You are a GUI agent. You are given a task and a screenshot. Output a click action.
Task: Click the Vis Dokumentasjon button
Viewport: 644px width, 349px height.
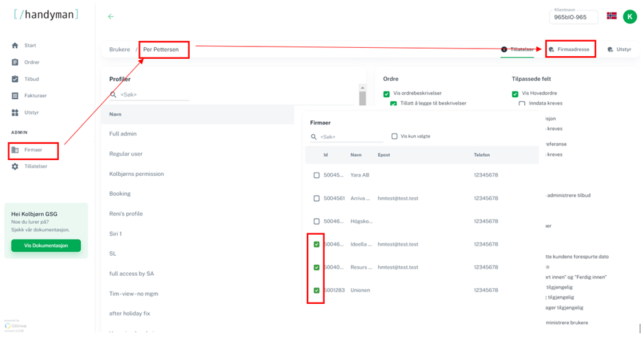[x=46, y=246]
